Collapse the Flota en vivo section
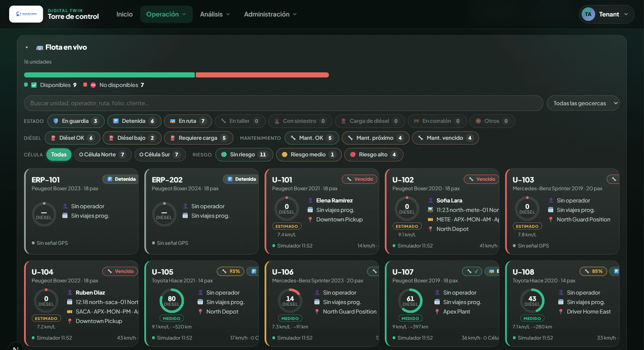This screenshot has width=644, height=350. tap(27, 47)
